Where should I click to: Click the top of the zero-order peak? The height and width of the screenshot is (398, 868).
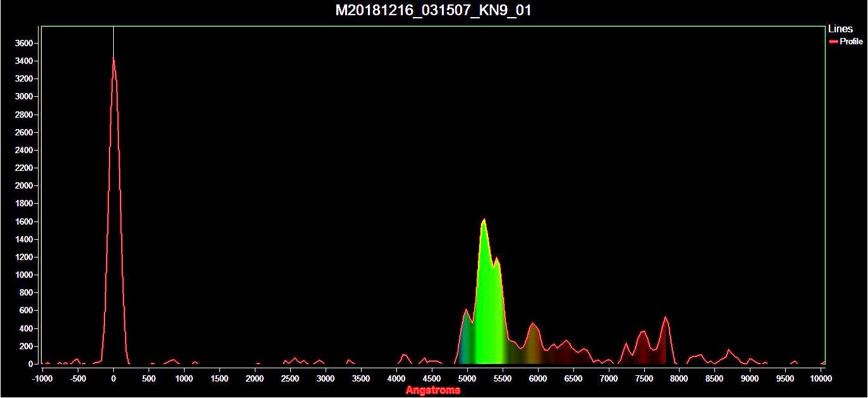point(113,59)
